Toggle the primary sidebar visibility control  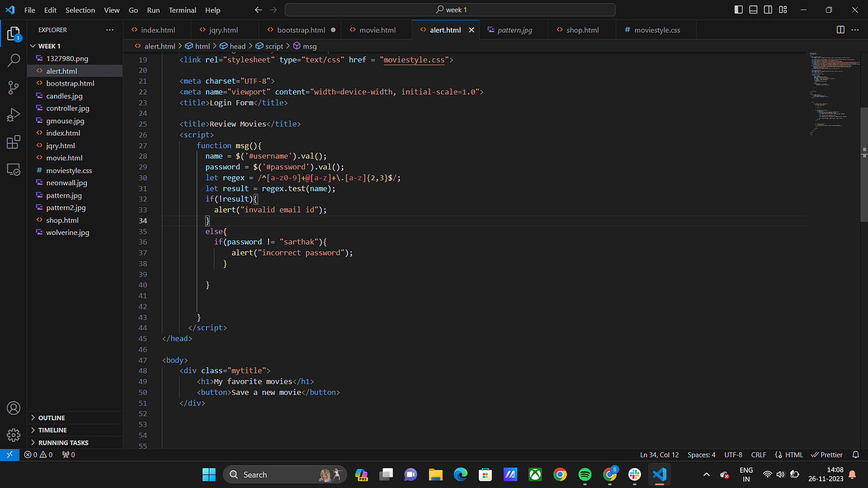click(x=738, y=10)
